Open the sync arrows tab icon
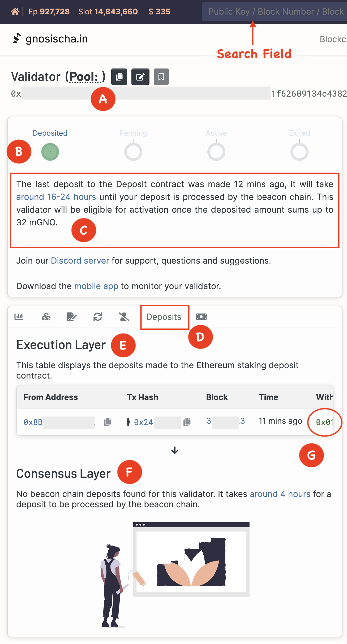This screenshot has width=347, height=644. pyautogui.click(x=98, y=317)
